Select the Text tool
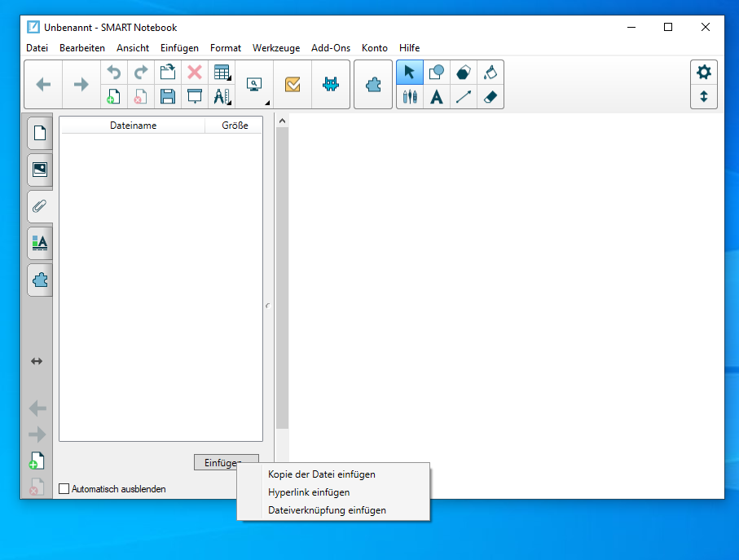The image size is (739, 560). click(x=437, y=97)
